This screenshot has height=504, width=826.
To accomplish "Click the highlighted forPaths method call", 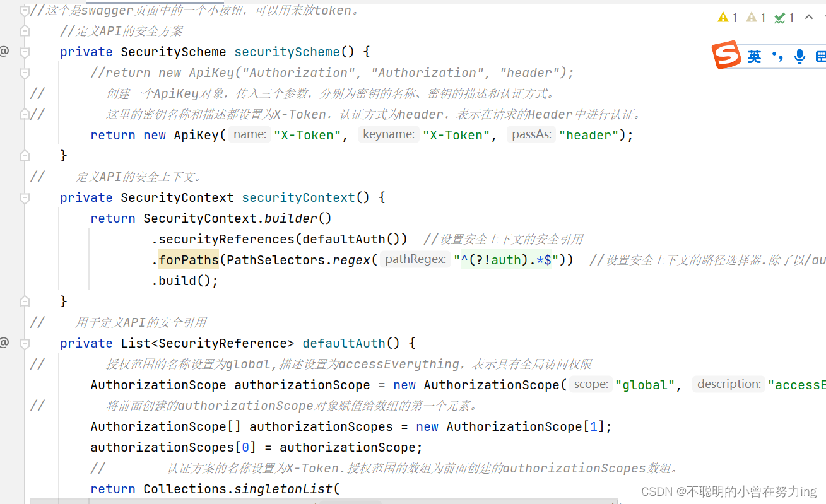I will (188, 259).
